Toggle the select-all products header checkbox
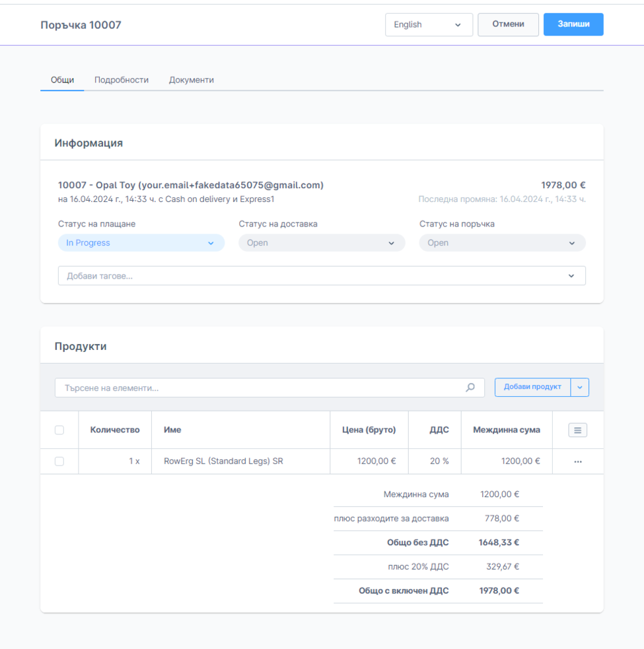The width and height of the screenshot is (644, 649). click(x=59, y=430)
